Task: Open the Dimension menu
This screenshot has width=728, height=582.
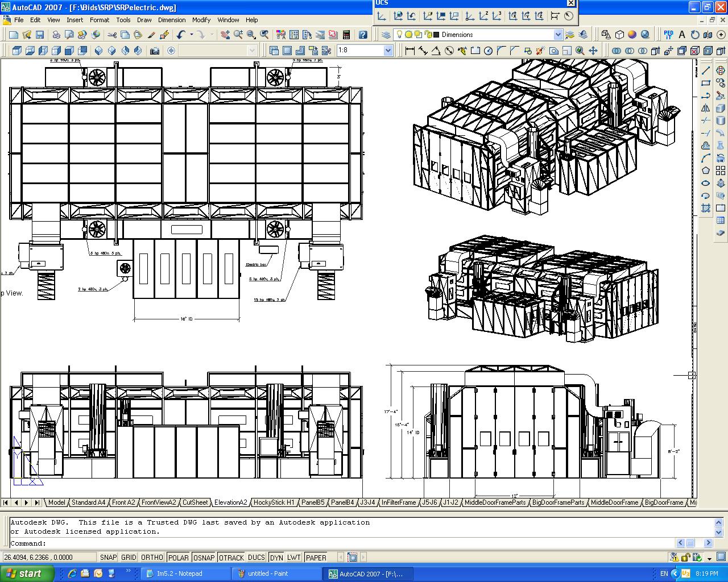Action: pos(172,20)
